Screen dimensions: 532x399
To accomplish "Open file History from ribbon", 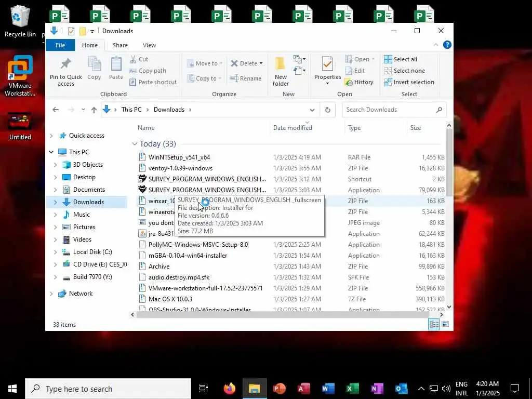I will [359, 82].
